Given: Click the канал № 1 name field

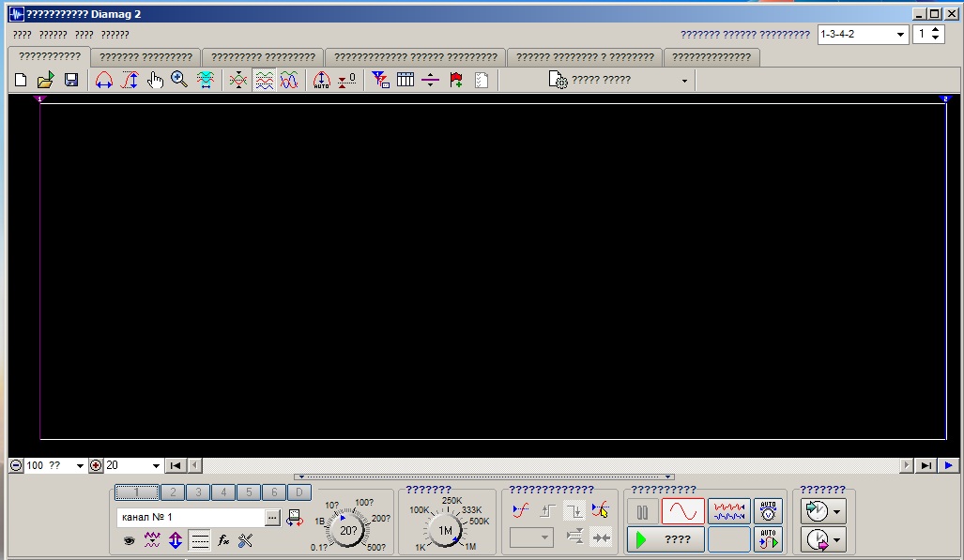Looking at the screenshot, I should click(191, 518).
